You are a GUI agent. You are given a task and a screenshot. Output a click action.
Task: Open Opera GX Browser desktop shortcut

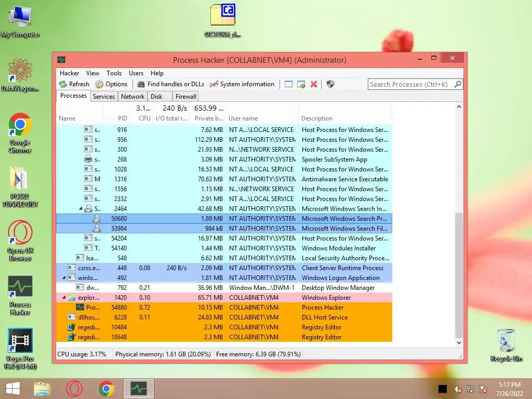(x=20, y=241)
